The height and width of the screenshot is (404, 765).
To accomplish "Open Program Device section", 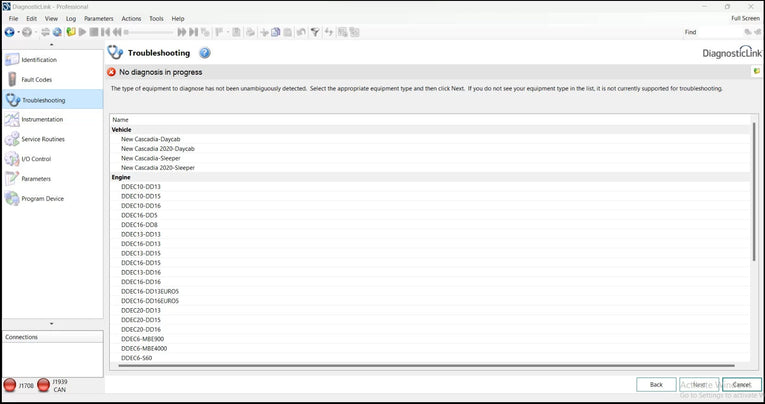I will tap(42, 198).
